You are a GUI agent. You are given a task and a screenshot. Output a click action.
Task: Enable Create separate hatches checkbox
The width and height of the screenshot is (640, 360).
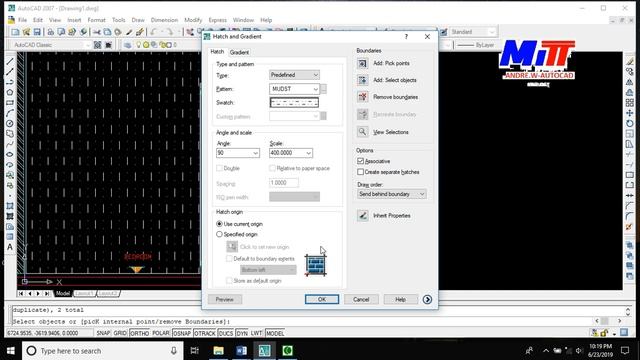pos(360,172)
